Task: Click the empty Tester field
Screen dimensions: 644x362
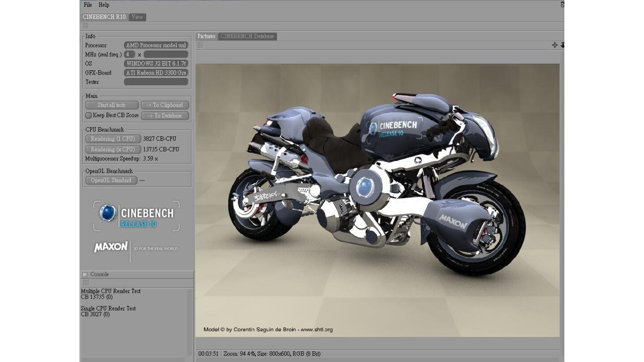Action: click(x=156, y=82)
